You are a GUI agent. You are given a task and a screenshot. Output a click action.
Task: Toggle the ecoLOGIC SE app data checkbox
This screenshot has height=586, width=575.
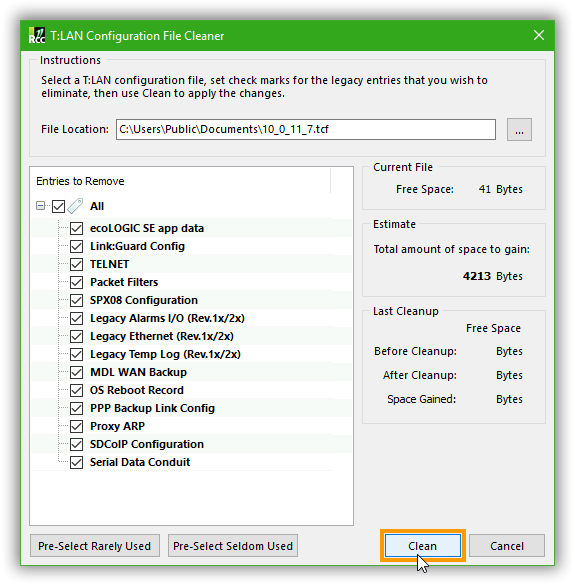click(x=76, y=228)
